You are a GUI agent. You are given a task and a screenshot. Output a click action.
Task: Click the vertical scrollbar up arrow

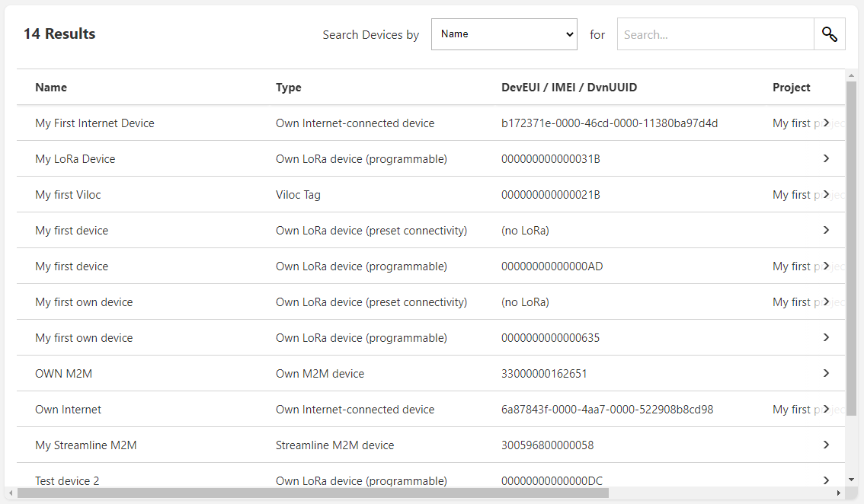pos(851,75)
